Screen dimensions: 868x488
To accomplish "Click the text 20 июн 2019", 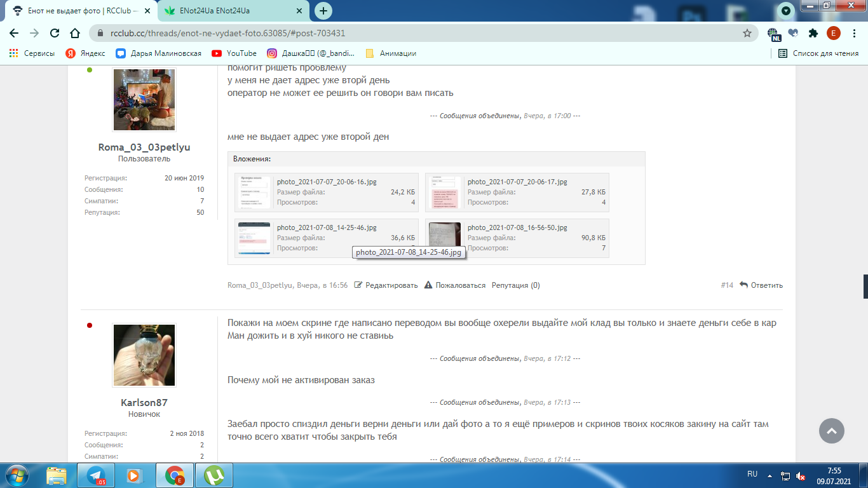I will click(184, 178).
